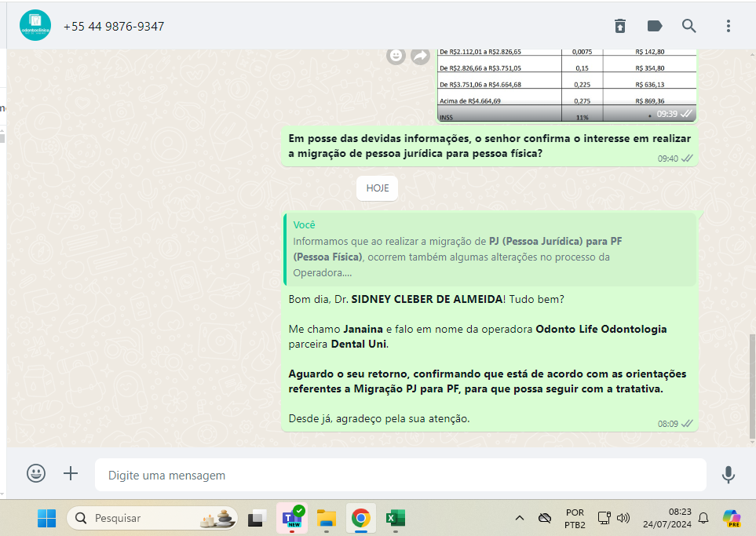The width and height of the screenshot is (756, 536).
Task: Click the chat vertical scrollbar thumb
Action: [752, 386]
